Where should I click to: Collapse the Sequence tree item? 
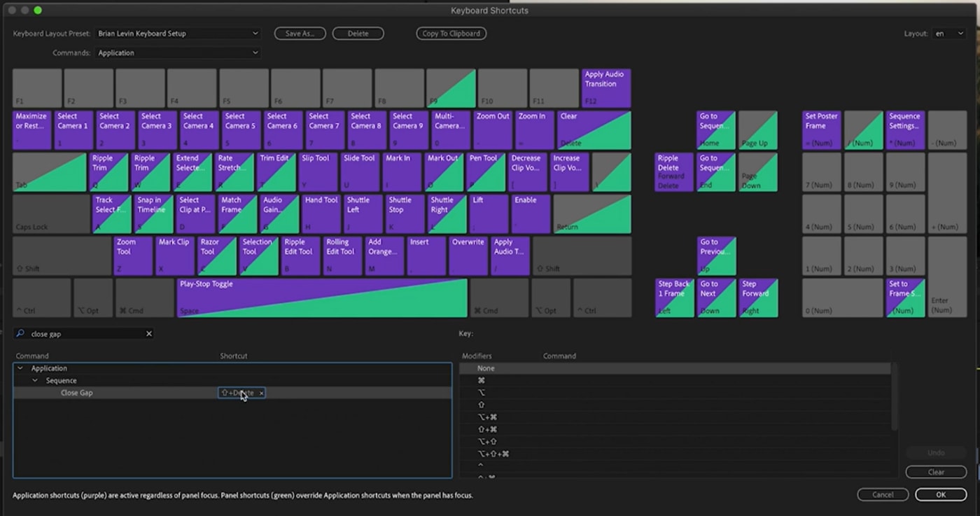[x=35, y=380]
